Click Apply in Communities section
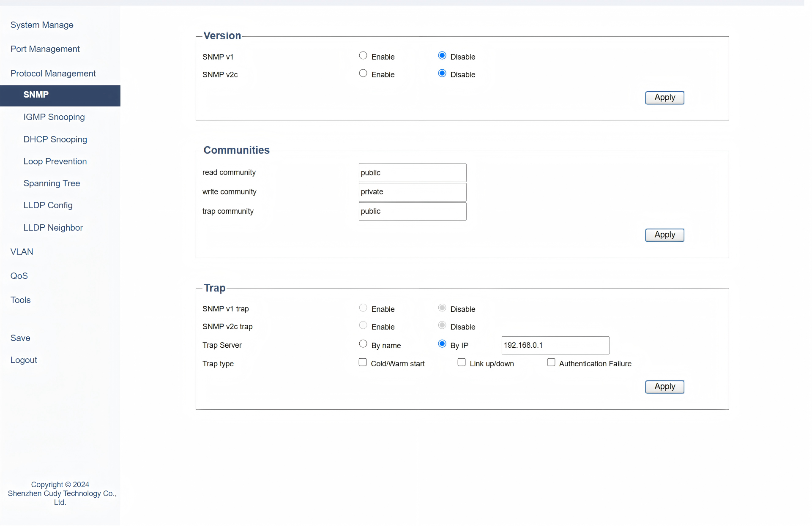Viewport: 812px width, 526px height. pyautogui.click(x=664, y=235)
